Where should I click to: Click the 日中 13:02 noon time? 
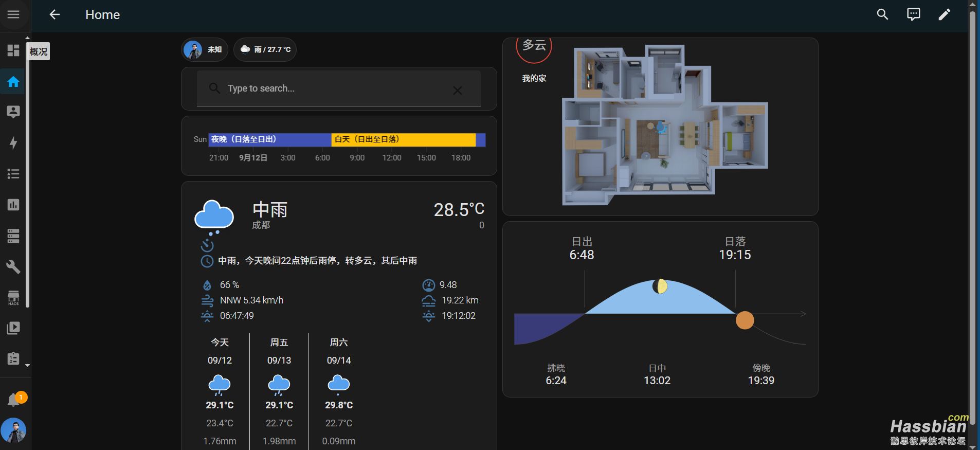coord(657,375)
